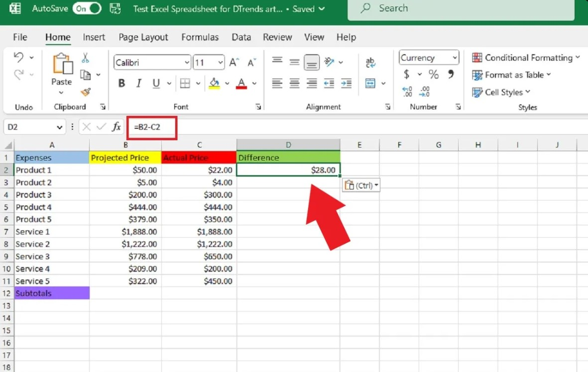Toggle Italic formatting

[x=139, y=84]
